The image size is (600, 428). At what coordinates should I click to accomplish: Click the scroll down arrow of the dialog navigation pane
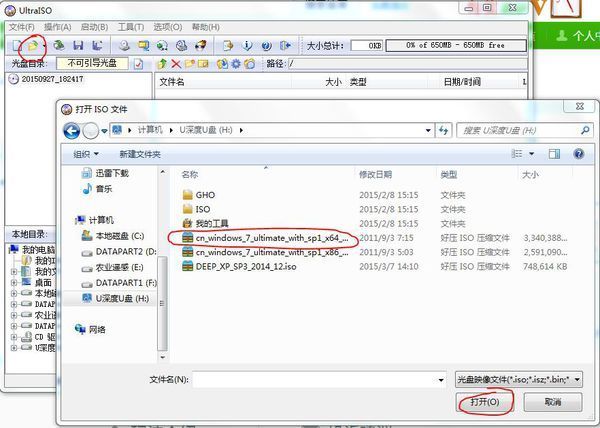click(163, 357)
